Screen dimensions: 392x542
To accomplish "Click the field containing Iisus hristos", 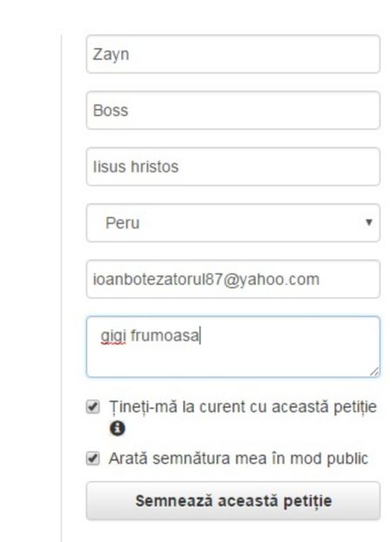I will pyautogui.click(x=233, y=166).
